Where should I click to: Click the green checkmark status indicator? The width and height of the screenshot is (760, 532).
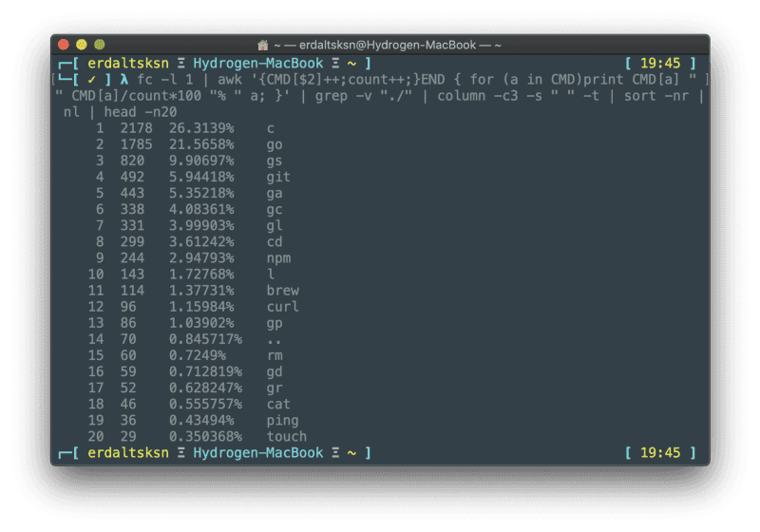coord(91,80)
